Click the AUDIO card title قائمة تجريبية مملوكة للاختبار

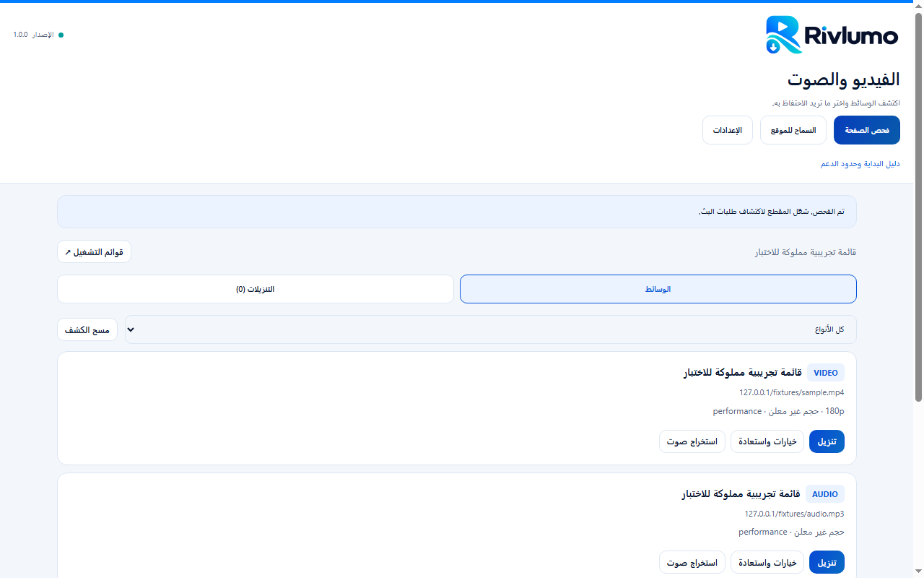pos(741,494)
